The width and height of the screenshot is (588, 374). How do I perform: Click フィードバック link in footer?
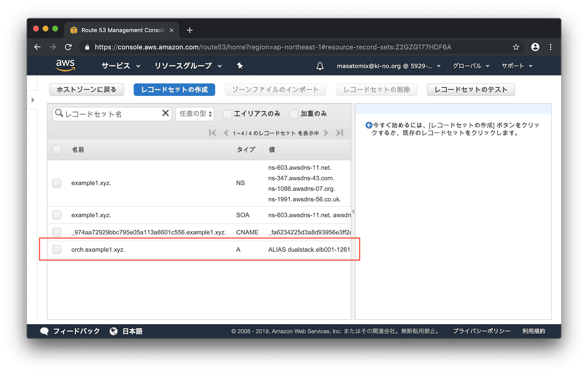coord(77,331)
